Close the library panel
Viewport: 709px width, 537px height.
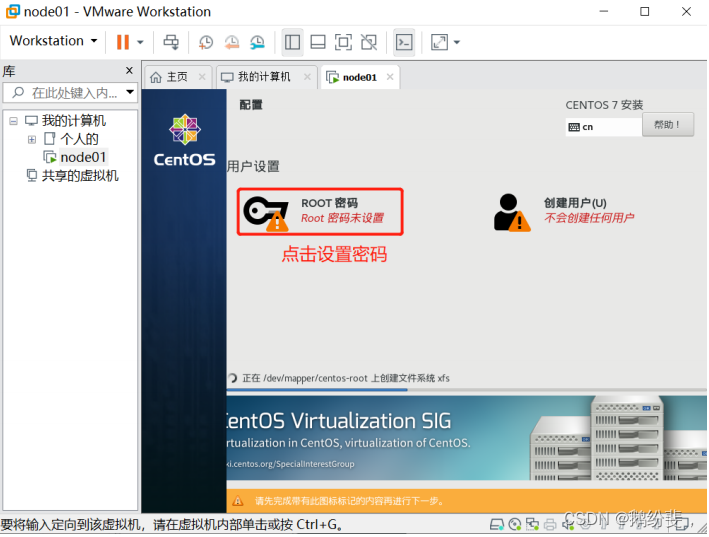(129, 71)
